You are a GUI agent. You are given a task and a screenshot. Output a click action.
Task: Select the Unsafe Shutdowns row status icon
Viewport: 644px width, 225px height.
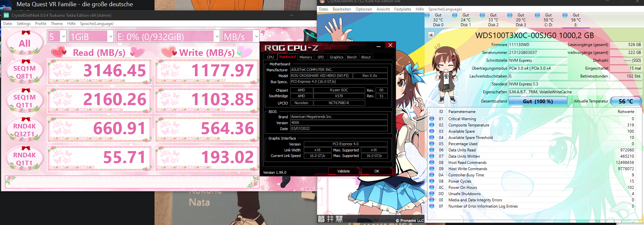click(432, 194)
